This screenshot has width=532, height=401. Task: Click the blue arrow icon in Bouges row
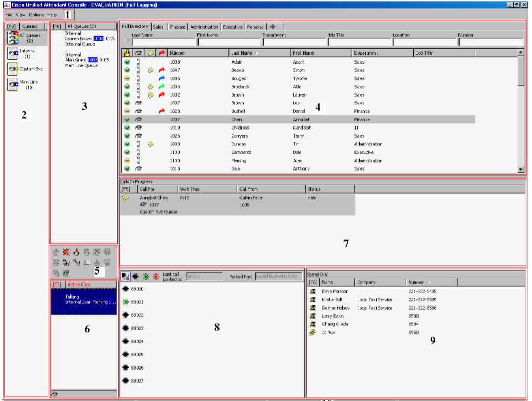click(x=162, y=78)
